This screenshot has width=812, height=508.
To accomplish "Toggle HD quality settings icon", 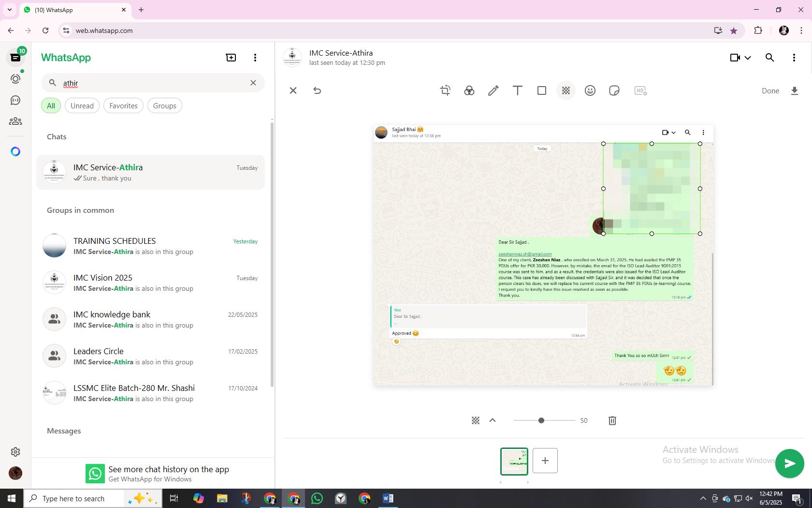I will (x=640, y=90).
